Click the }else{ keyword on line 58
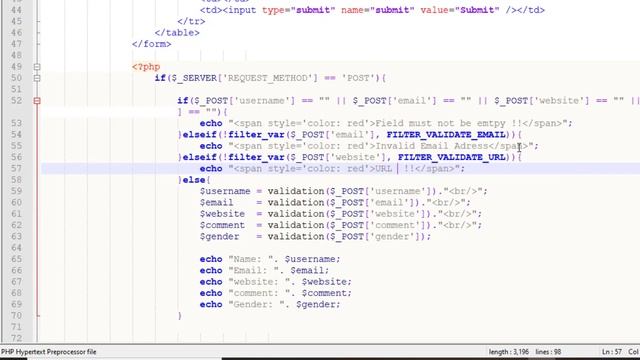 pyautogui.click(x=194, y=180)
